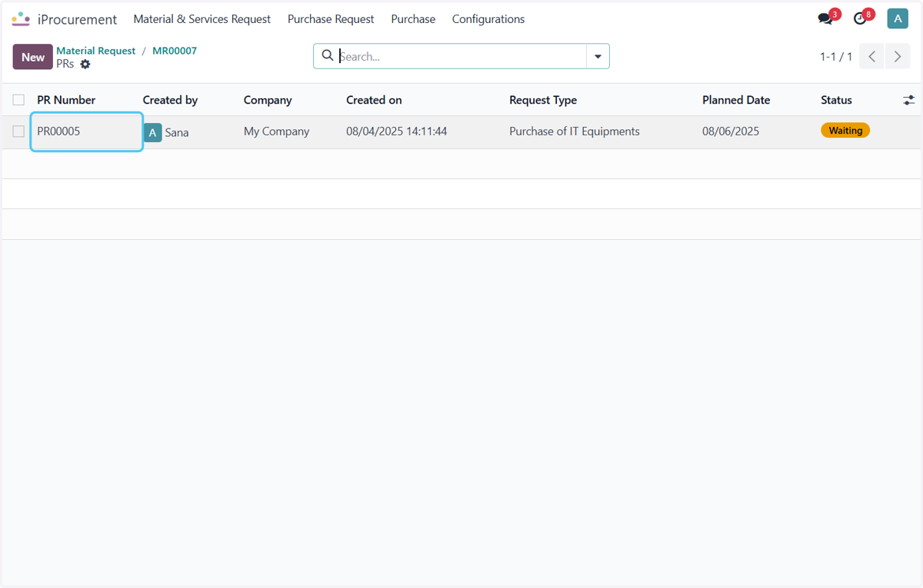Sort by Planned Date column
Viewport: 923px width, 588px height.
point(736,100)
